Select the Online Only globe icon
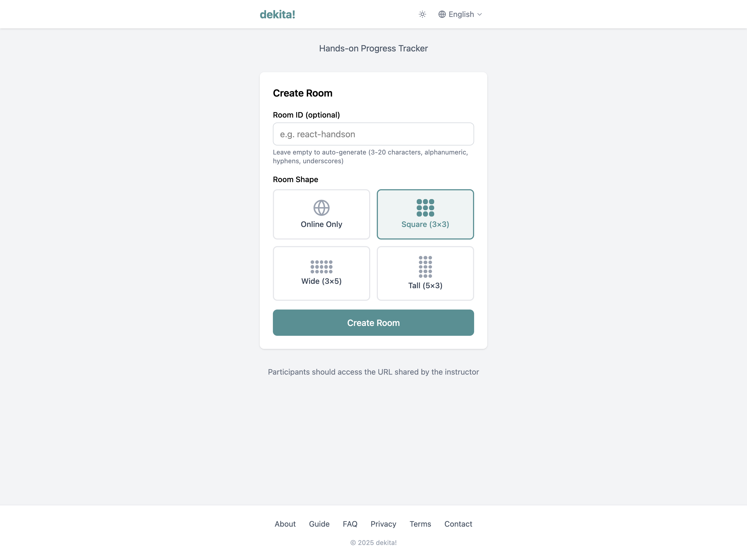Image resolution: width=747 pixels, height=560 pixels. [321, 208]
